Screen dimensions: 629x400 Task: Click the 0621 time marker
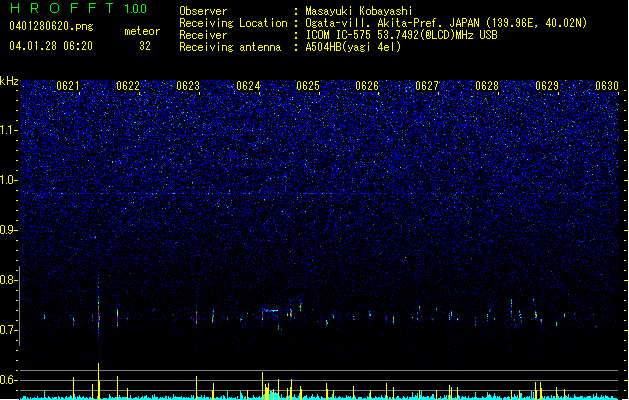68,86
